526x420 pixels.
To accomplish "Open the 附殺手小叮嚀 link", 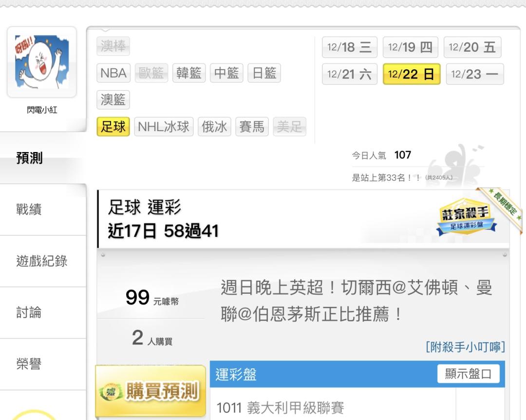I will [x=465, y=347].
